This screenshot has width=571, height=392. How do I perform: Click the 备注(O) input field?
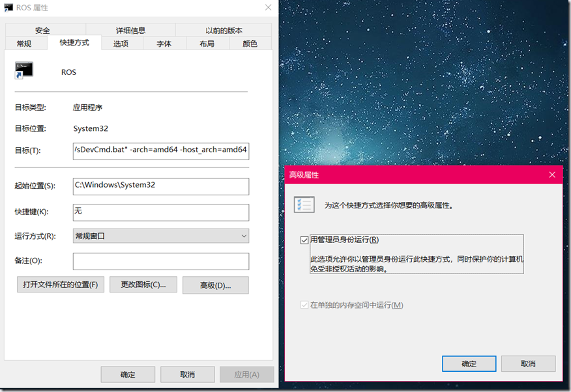[x=161, y=261]
